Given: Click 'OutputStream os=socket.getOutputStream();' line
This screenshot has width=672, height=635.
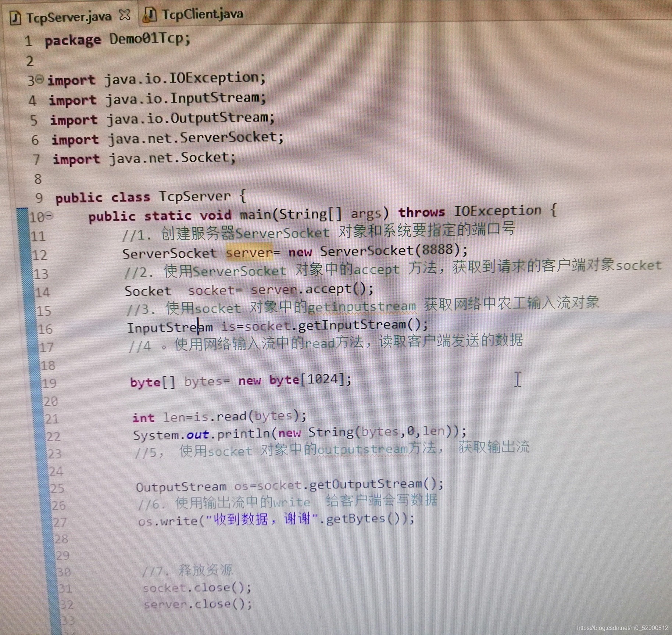Looking at the screenshot, I should coord(290,485).
